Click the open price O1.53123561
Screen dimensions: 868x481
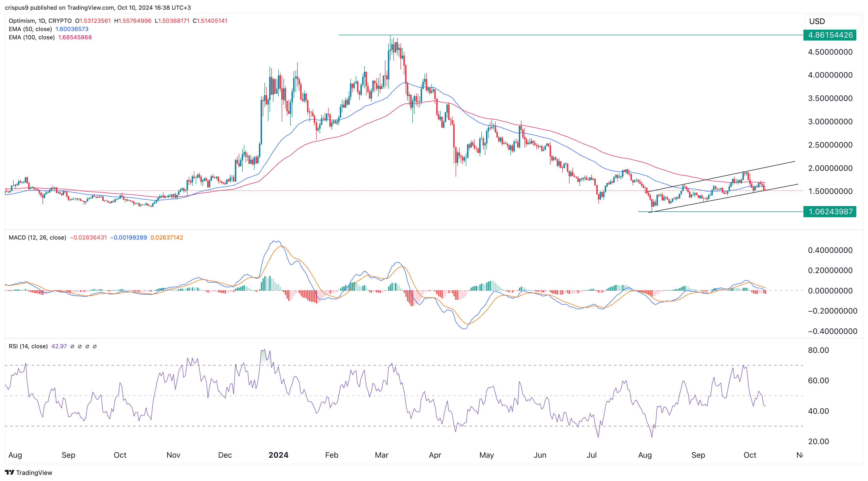93,21
